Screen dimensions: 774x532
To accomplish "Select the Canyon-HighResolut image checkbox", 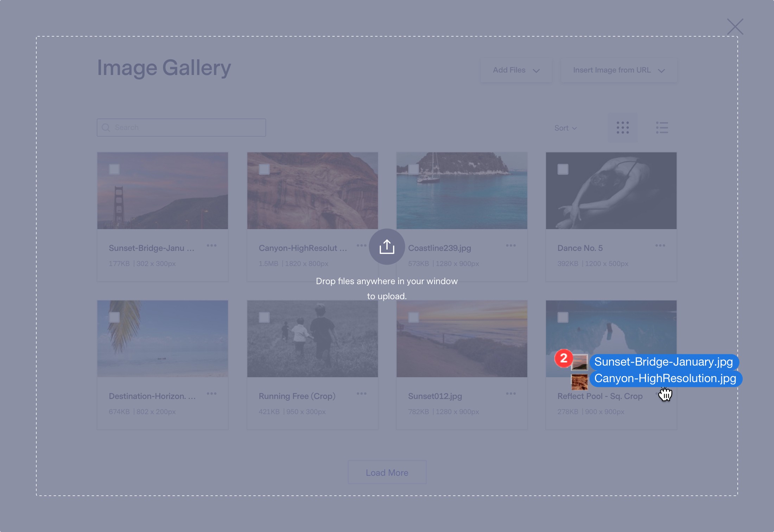I will point(264,169).
